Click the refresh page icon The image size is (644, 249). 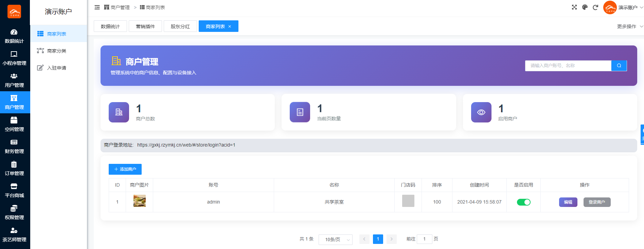(x=595, y=7)
